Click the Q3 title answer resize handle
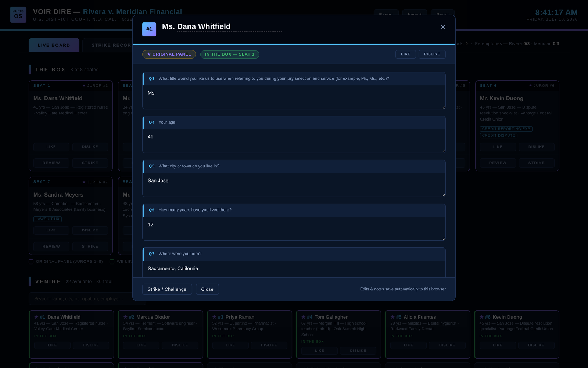588x368 pixels. click(x=444, y=107)
